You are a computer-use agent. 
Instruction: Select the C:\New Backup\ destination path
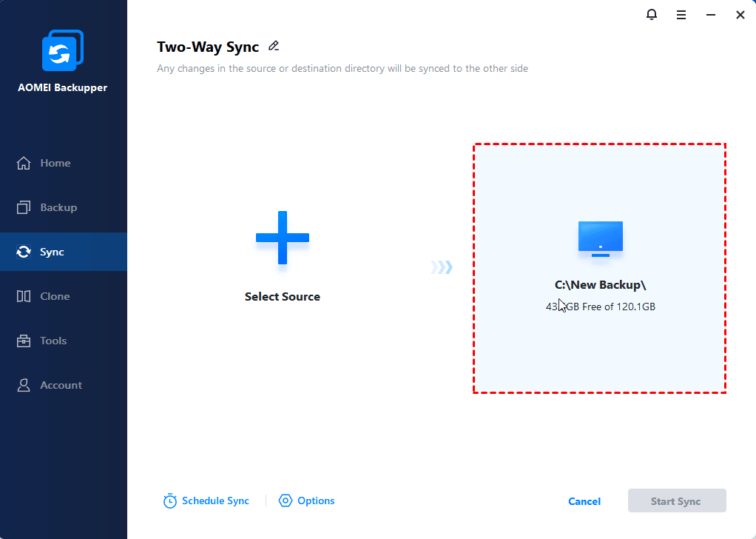point(600,285)
